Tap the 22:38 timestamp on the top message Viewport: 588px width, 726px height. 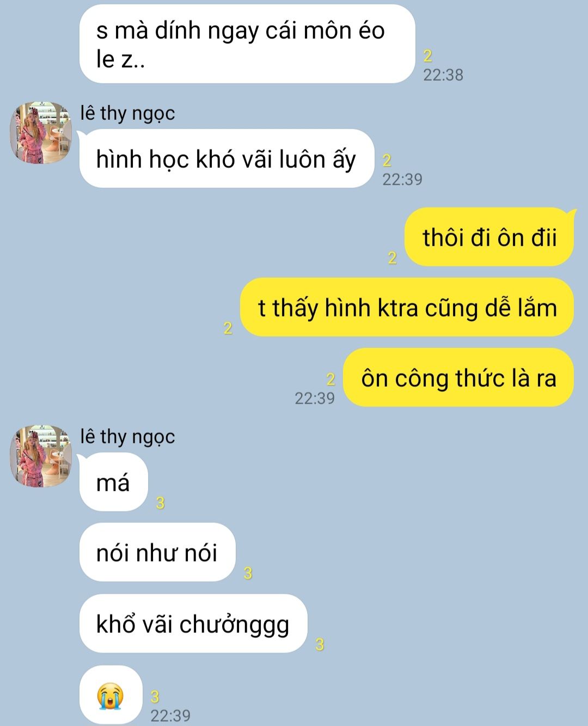pyautogui.click(x=443, y=75)
